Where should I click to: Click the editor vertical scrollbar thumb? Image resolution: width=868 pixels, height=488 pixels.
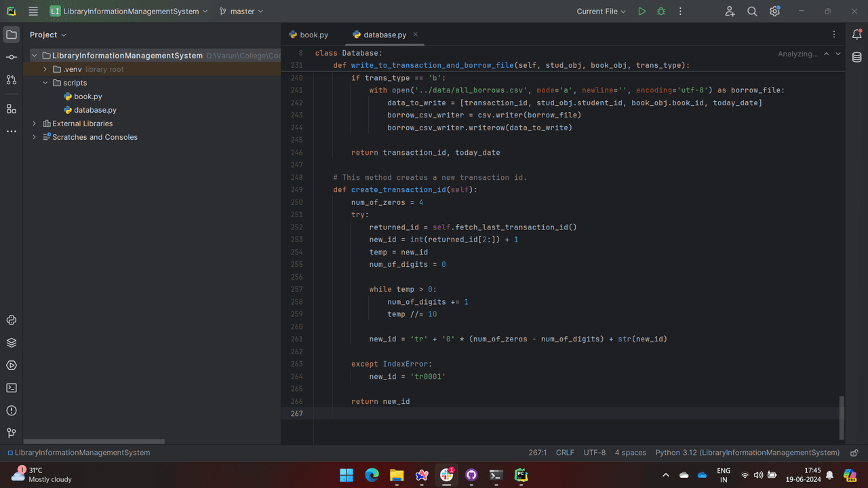coord(842,417)
